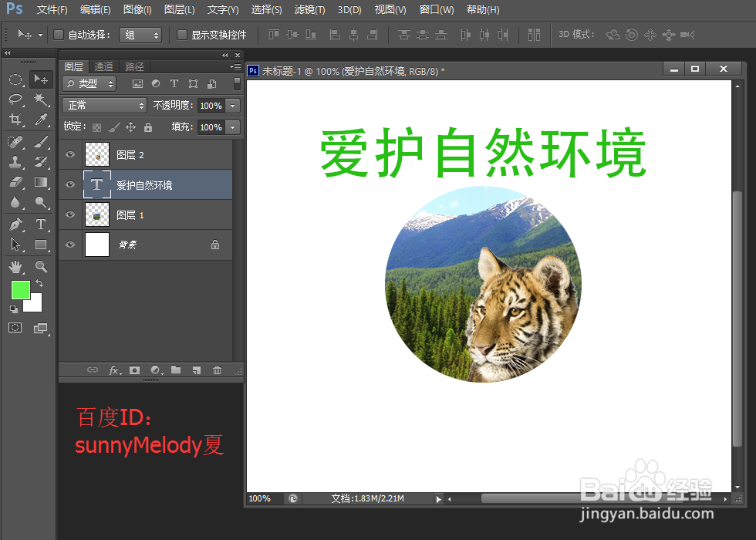The height and width of the screenshot is (540, 756).
Task: Open the layers panel options menu
Action: click(235, 66)
